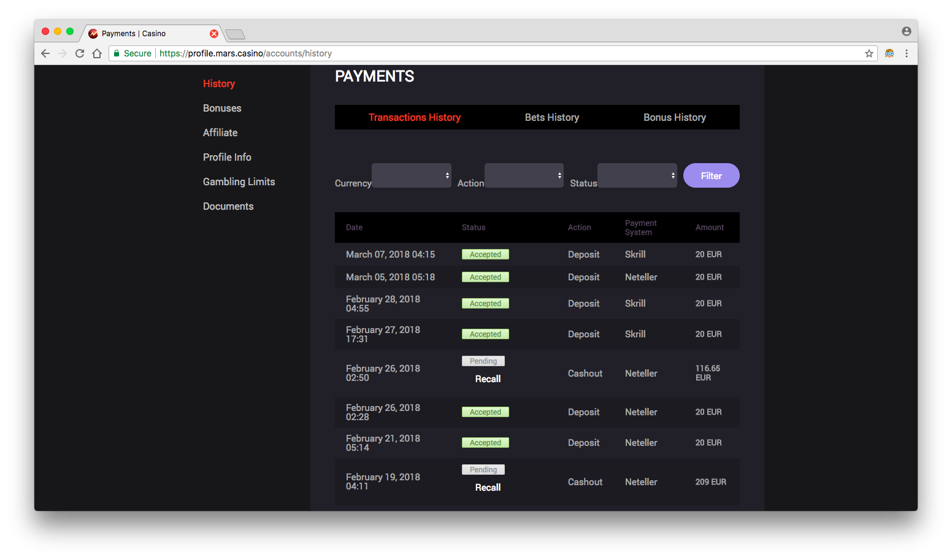The height and width of the screenshot is (560, 952).
Task: Click the Accepted badge for February 28
Action: click(x=485, y=304)
